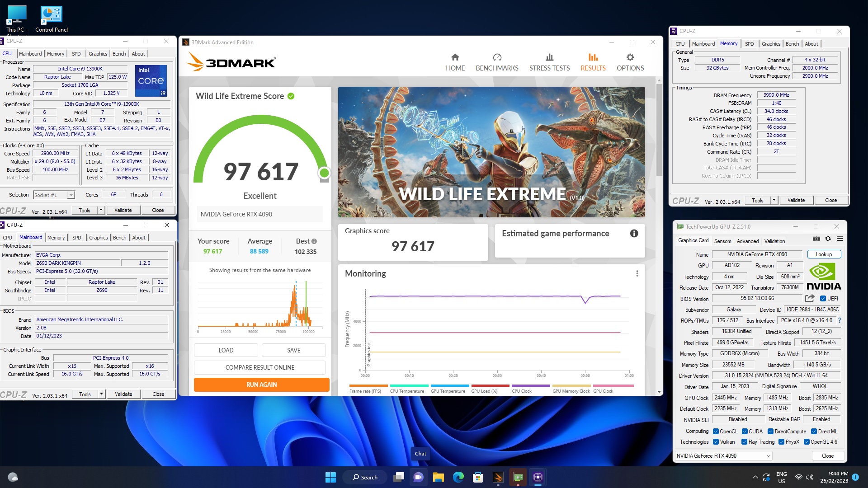Screen dimensions: 868x488
Task: Click the Frame rate (FPS) legend swatch
Action: pos(368,386)
